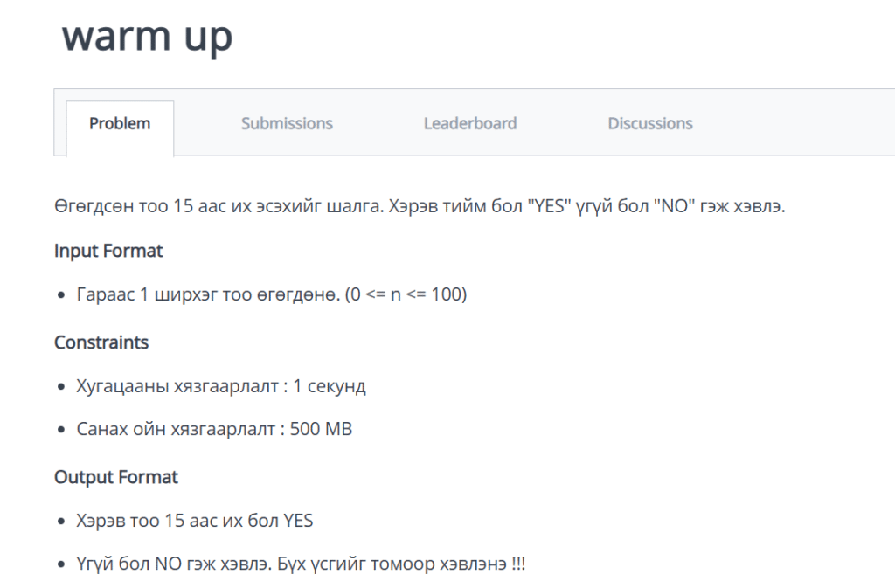Screen dimensions: 895x588
Task: Click the "1 секунд" time limit line
Action: pyautogui.click(x=220, y=386)
